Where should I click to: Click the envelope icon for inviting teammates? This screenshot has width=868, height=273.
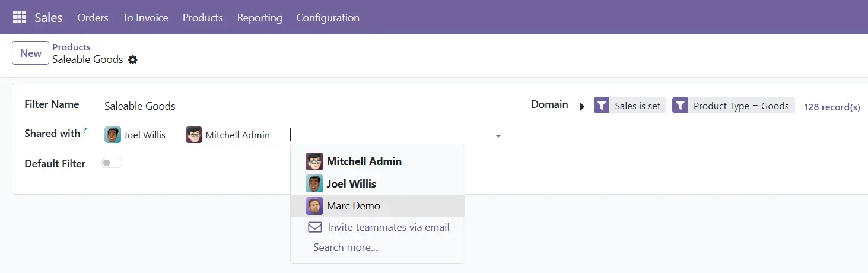314,227
